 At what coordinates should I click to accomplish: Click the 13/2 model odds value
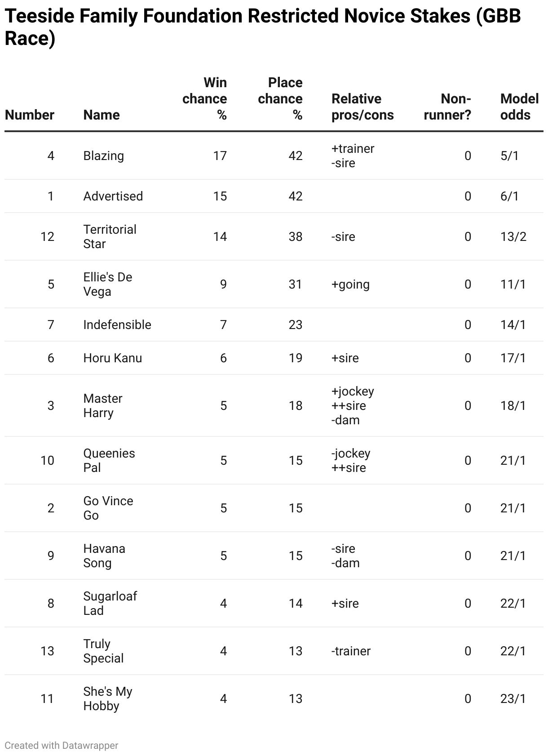[x=513, y=236]
